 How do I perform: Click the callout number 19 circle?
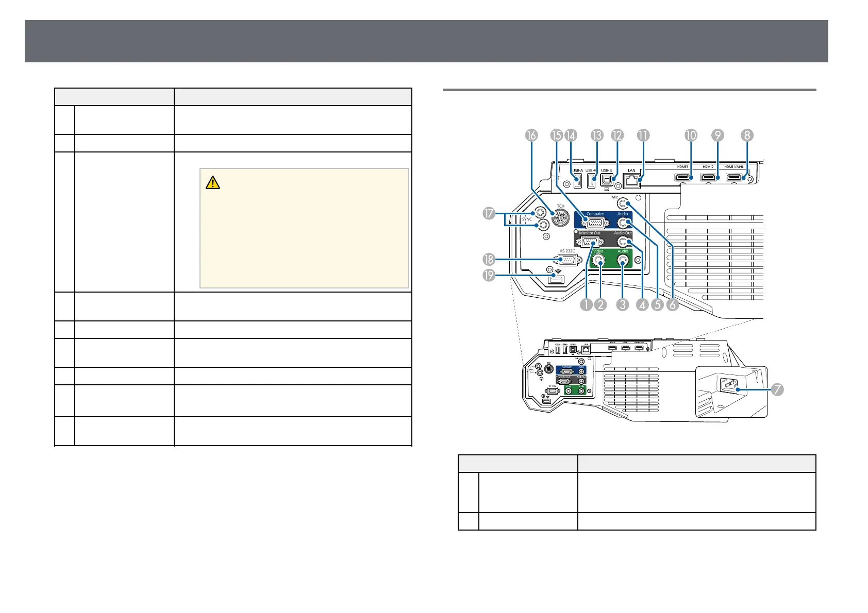click(x=489, y=276)
